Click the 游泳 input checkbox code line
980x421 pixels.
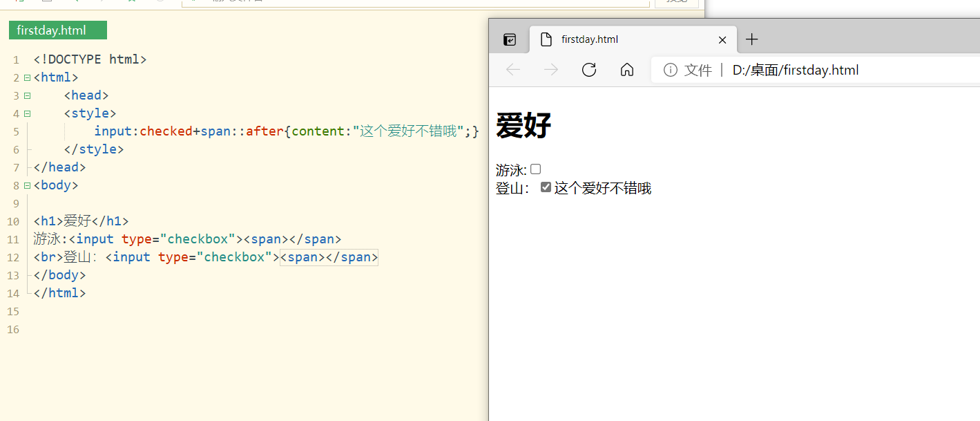[x=187, y=239]
